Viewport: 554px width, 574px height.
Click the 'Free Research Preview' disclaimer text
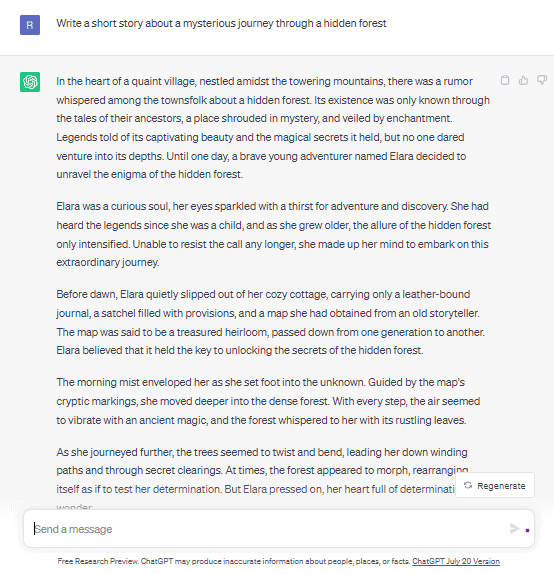pyautogui.click(x=234, y=561)
